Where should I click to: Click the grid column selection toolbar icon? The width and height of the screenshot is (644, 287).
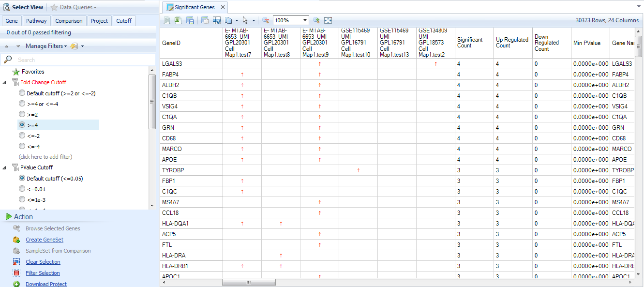click(x=217, y=20)
